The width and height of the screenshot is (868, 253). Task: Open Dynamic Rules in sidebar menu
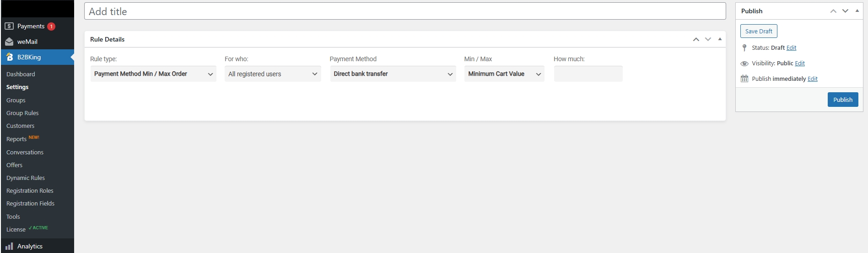pos(26,178)
